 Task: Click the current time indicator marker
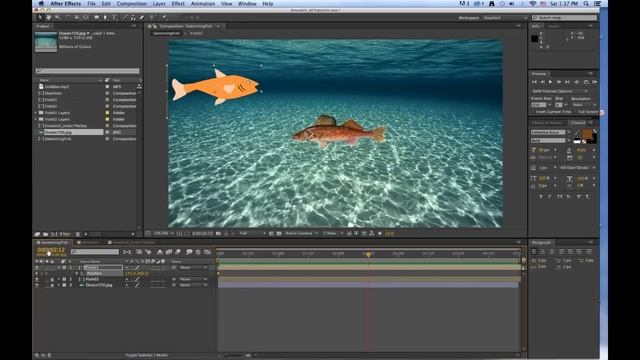[368, 254]
